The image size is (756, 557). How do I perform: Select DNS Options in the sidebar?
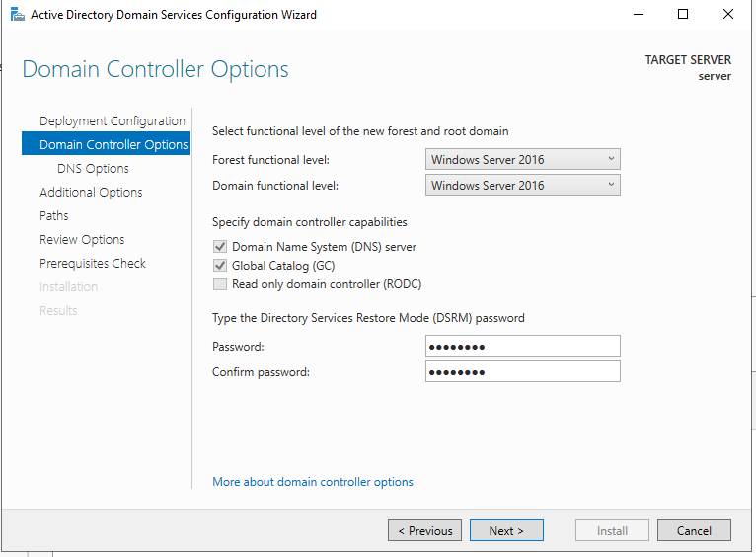[x=93, y=168]
